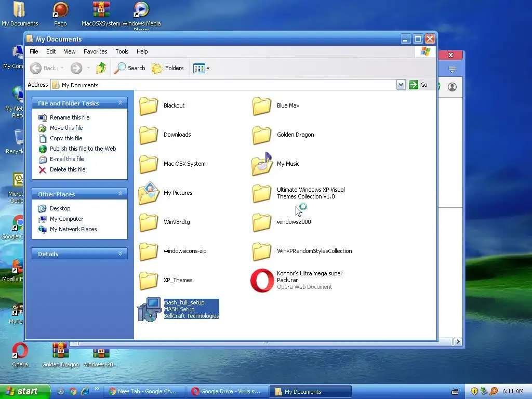This screenshot has width=532, height=399.
Task: Toggle the Folders pane button
Action: tap(168, 68)
